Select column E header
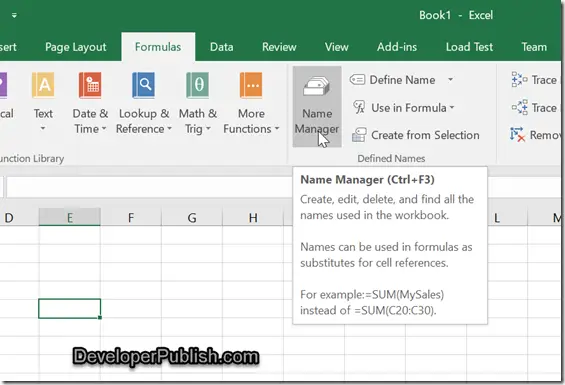The height and width of the screenshot is (385, 565). (70, 217)
